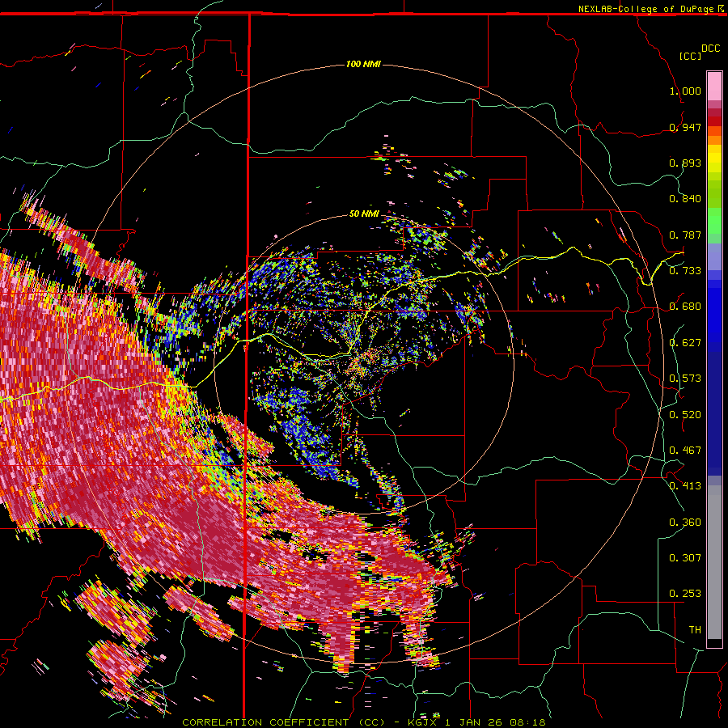Click the 1 JAN 26 date text
The width and height of the screenshot is (728, 728).
pyautogui.click(x=472, y=722)
